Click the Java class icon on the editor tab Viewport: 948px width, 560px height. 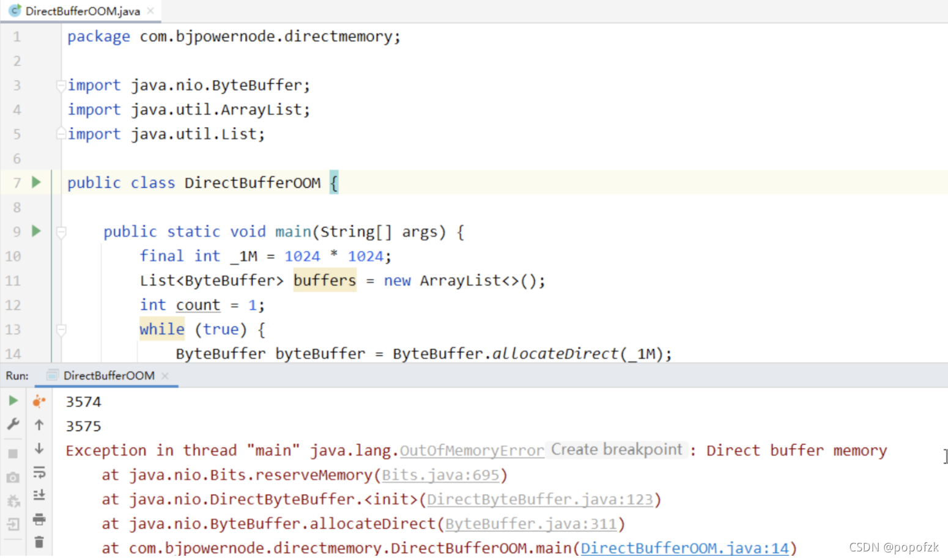pyautogui.click(x=14, y=11)
